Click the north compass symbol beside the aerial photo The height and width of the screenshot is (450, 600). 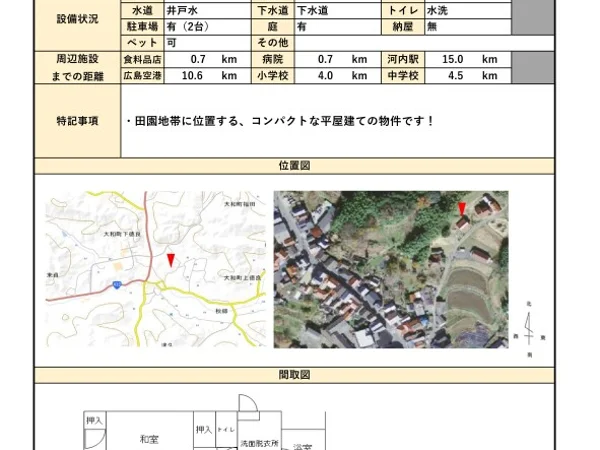point(529,330)
